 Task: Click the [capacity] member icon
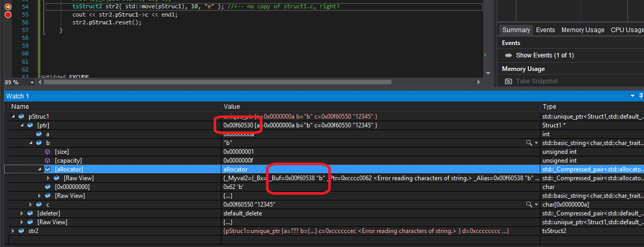(x=48, y=161)
